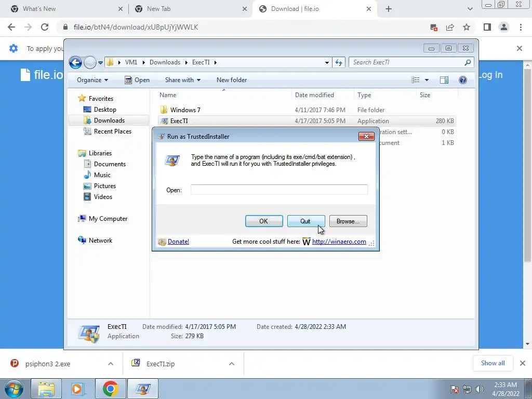Open a new Chrome tab

click(389, 9)
